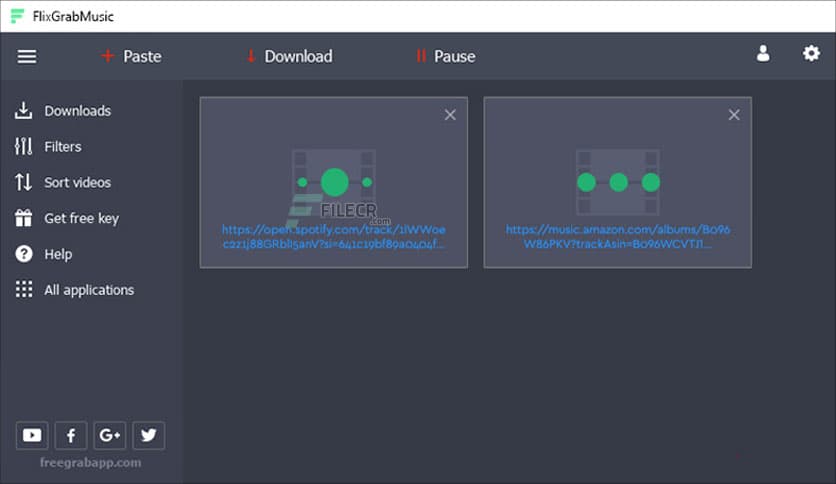Start downloads with the Download button
Screen dimensions: 836x484
click(x=289, y=56)
